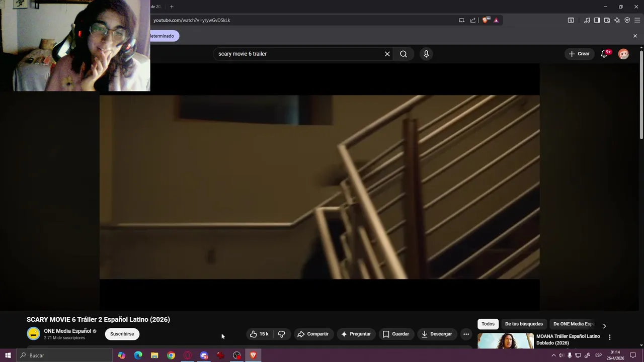Open more actions for the video
644x362 pixels.
[x=466, y=334]
